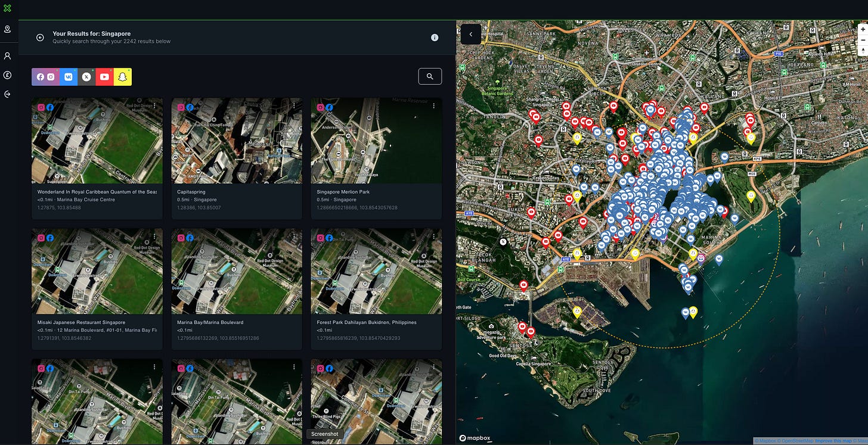Zoom in on the map with plus
The height and width of the screenshot is (445, 868).
pos(863,29)
